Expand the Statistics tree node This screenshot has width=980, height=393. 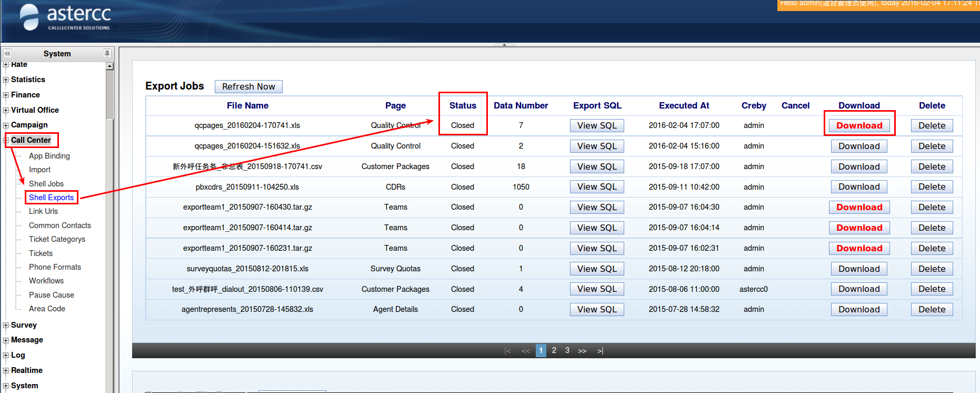point(6,80)
